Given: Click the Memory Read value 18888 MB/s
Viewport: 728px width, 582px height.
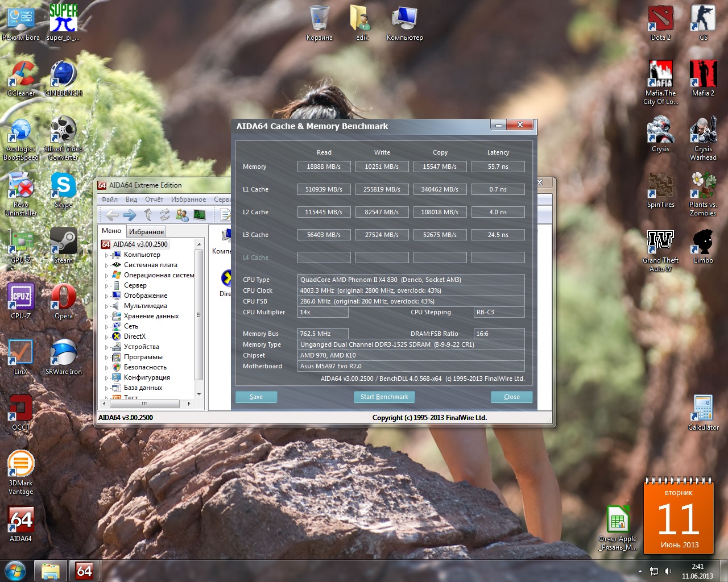Looking at the screenshot, I should [324, 167].
